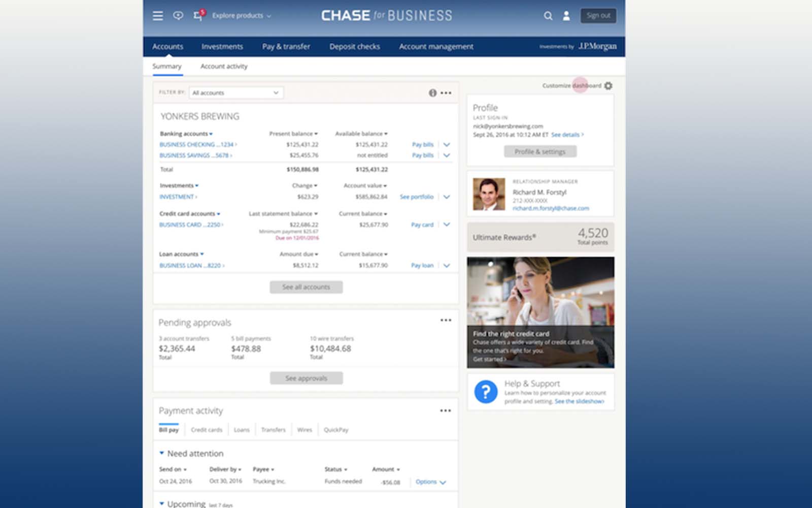Image resolution: width=812 pixels, height=508 pixels.
Task: Sort by Available balance column
Action: click(361, 134)
